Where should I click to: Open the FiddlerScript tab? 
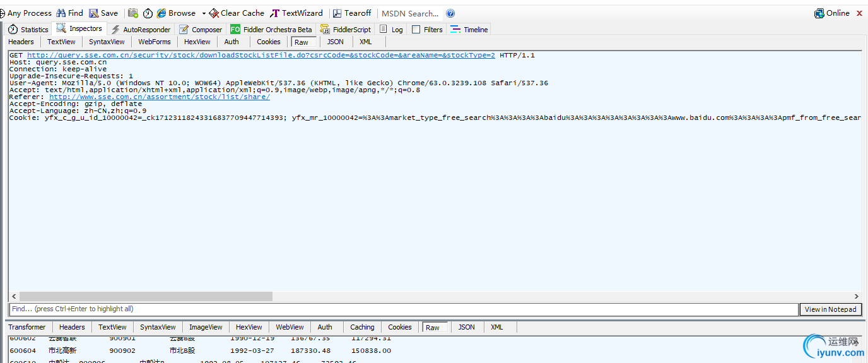(346, 29)
